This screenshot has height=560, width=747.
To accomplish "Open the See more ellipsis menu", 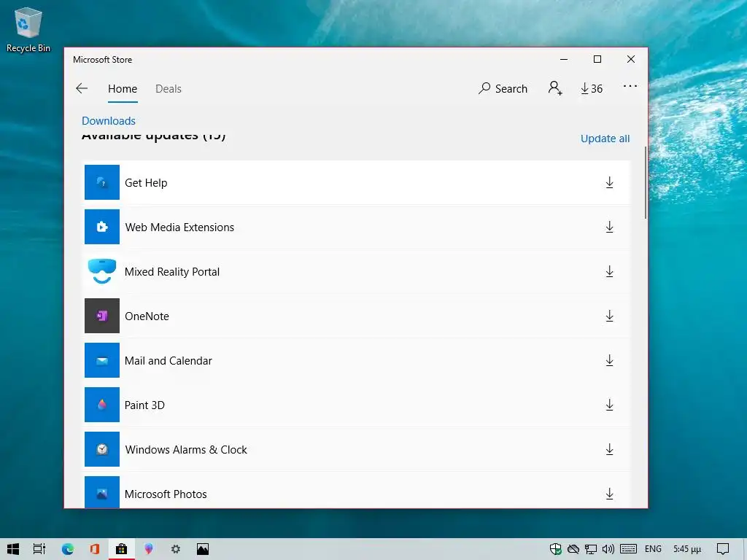I will pos(630,86).
